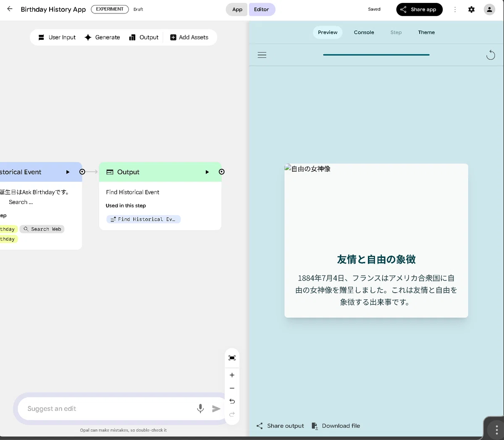Click the Share app button
Screen dimensions: 504x440
click(419, 9)
